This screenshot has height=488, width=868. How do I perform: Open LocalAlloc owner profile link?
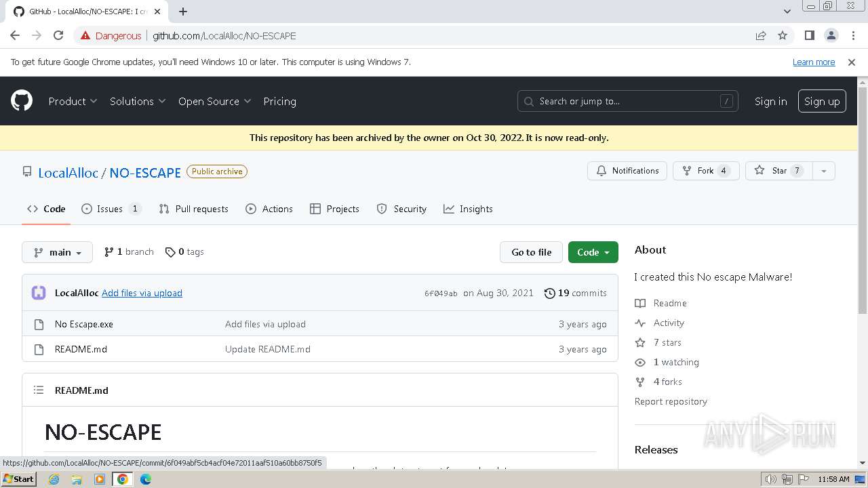pyautogui.click(x=68, y=172)
